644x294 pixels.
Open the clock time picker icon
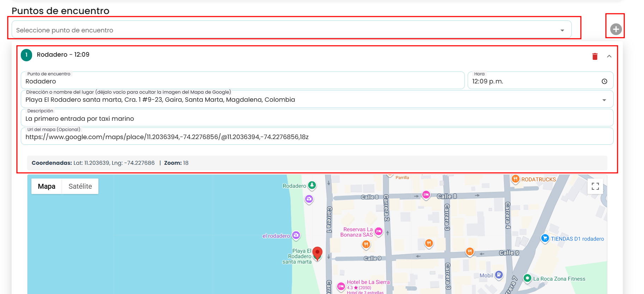[x=604, y=81]
